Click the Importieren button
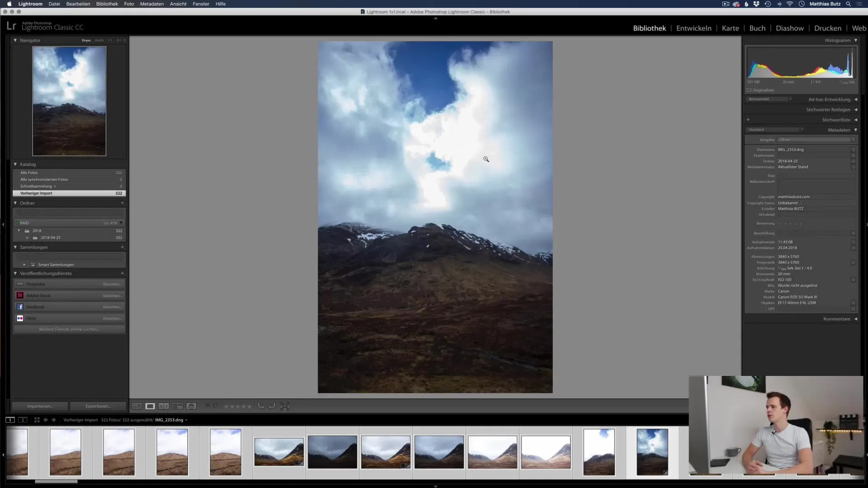Screen dimensions: 868x488 pyautogui.click(x=40, y=406)
